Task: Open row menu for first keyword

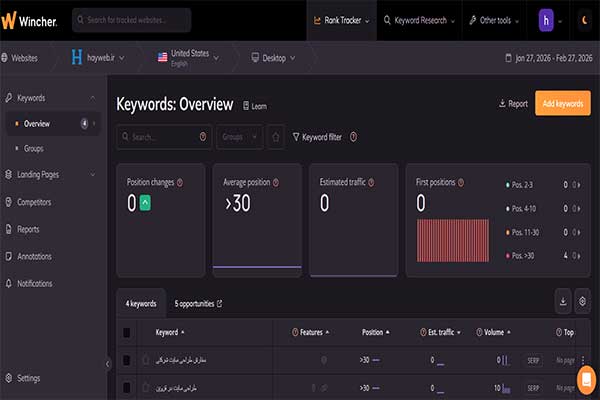Action: click(583, 360)
